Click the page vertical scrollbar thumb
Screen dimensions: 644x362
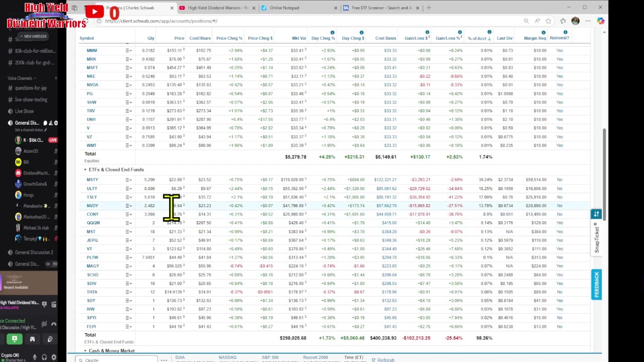click(605, 174)
